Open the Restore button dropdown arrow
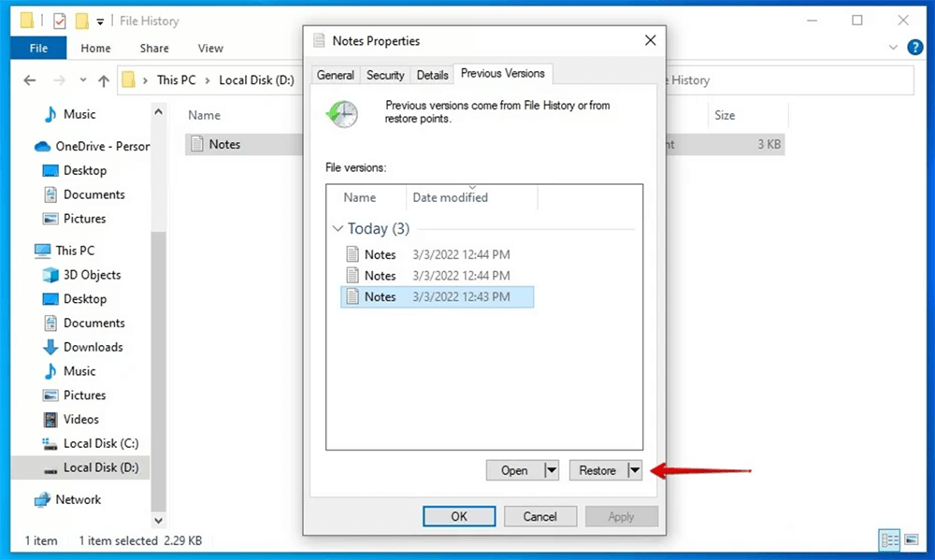Viewport: 935px width, 560px height. (635, 470)
